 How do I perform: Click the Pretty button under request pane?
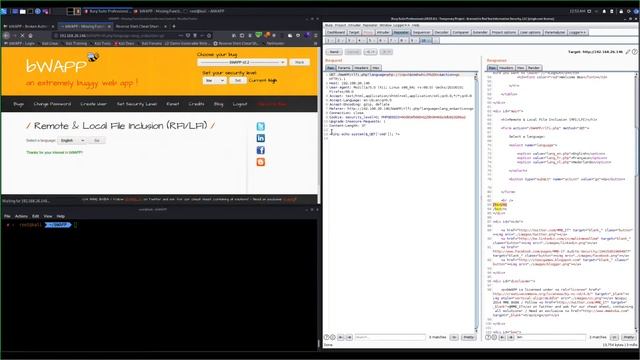469,337
